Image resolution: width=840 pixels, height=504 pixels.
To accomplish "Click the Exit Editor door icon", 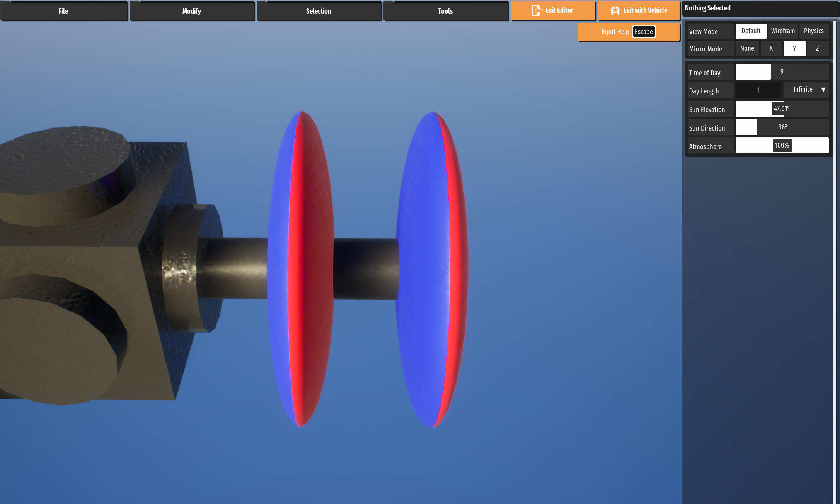I will coord(537,10).
